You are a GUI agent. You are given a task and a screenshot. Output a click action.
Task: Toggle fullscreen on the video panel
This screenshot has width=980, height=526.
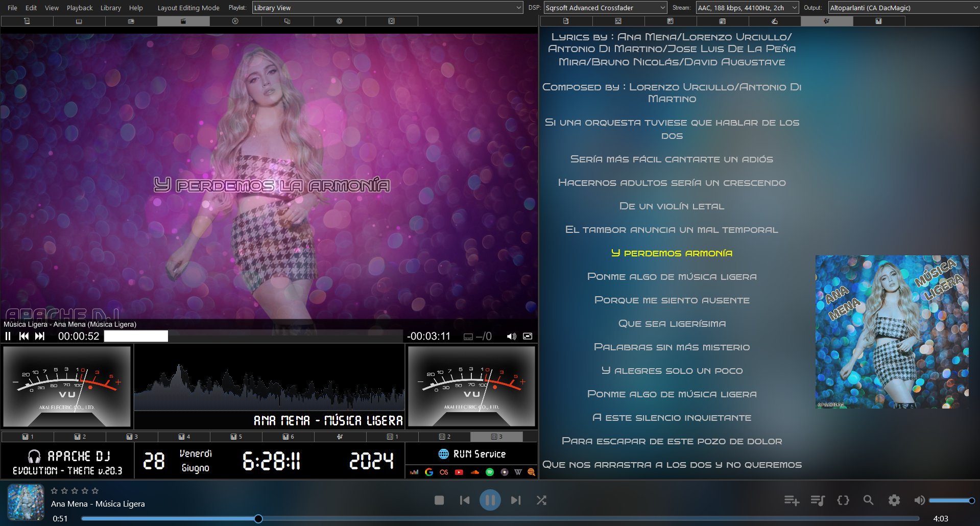coord(528,336)
